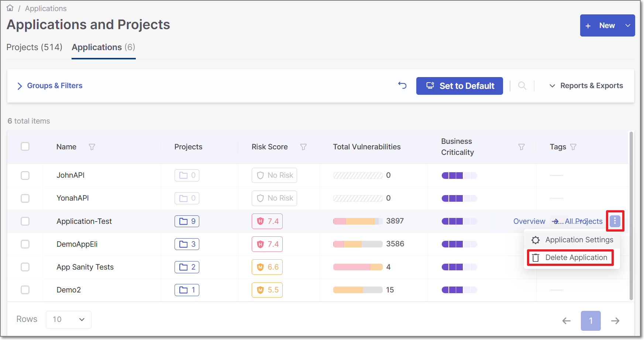Open the kebab menu for Application-Test
Image resolution: width=644 pixels, height=340 pixels.
(x=615, y=221)
